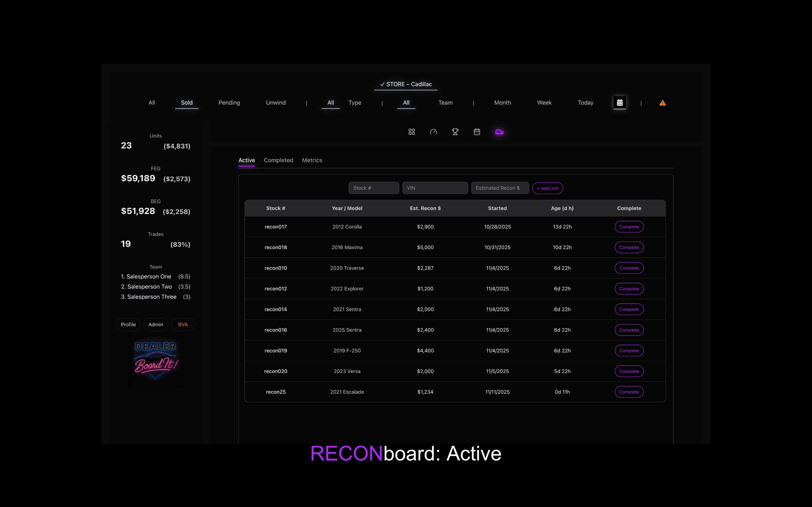Change view to Week
Viewport: 812px width, 507px height.
pyautogui.click(x=544, y=103)
